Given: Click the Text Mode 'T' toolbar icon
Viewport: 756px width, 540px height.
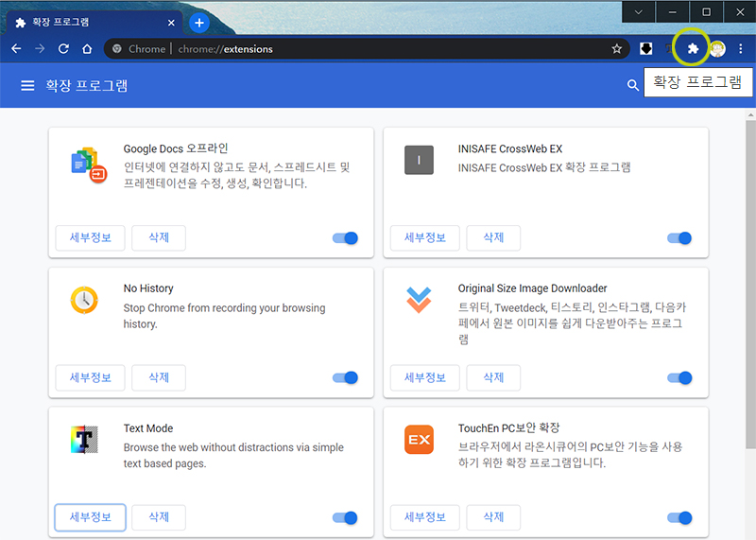Looking at the screenshot, I should point(669,48).
